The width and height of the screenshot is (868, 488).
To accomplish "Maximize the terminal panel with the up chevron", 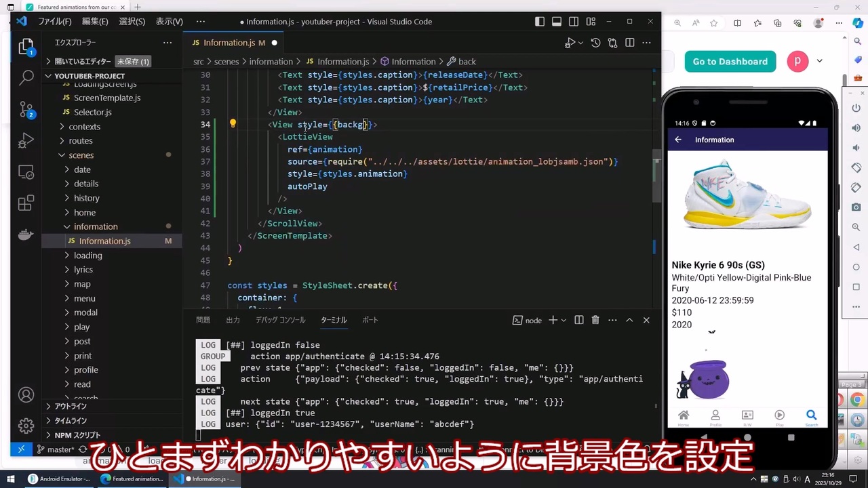I will 629,320.
